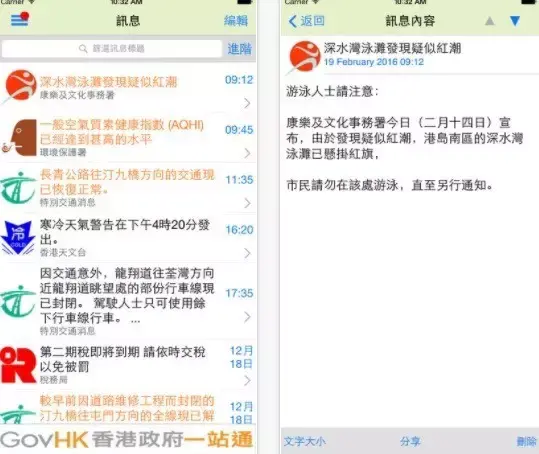Go to next message with blue down arrow

point(515,21)
